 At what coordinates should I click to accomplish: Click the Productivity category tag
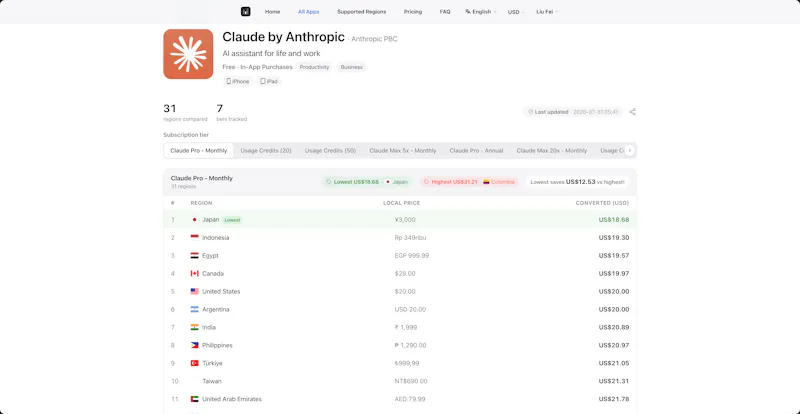point(314,67)
